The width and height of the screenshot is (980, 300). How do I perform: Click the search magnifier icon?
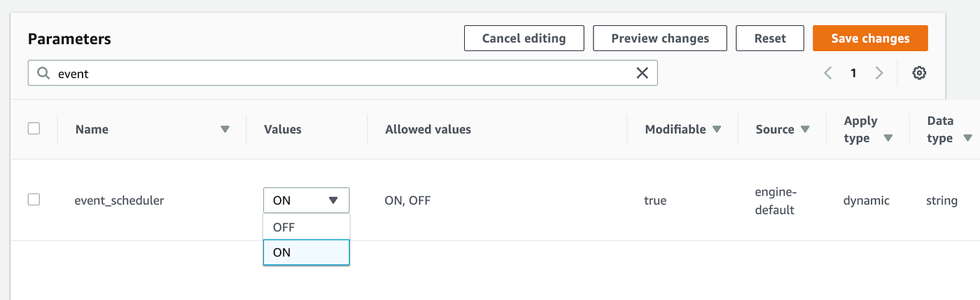coord(43,73)
